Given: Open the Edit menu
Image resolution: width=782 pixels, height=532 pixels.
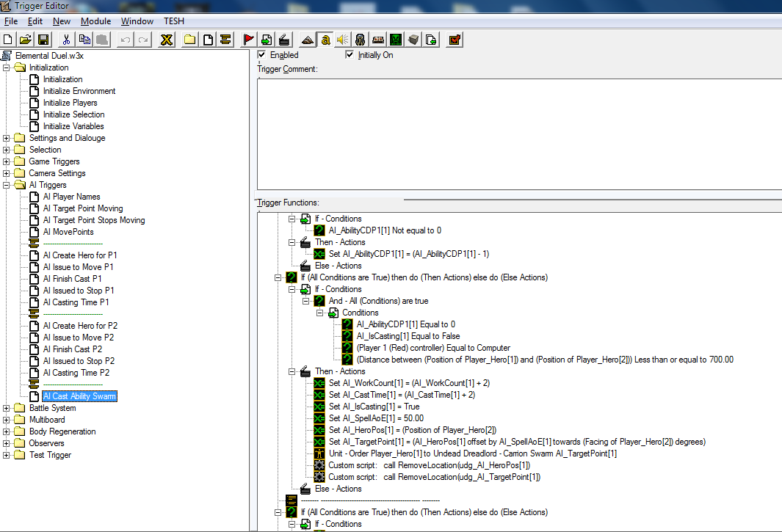Looking at the screenshot, I should (35, 21).
